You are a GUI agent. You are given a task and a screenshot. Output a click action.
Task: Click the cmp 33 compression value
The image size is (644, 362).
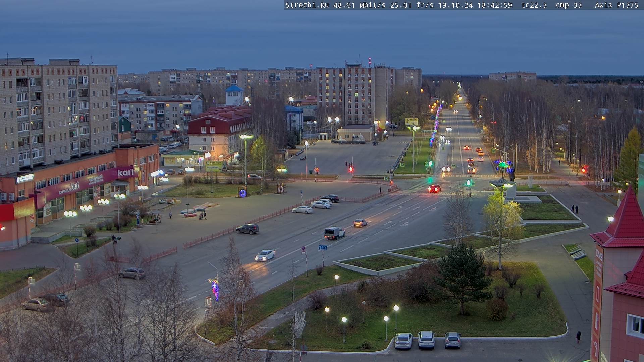coord(569,5)
